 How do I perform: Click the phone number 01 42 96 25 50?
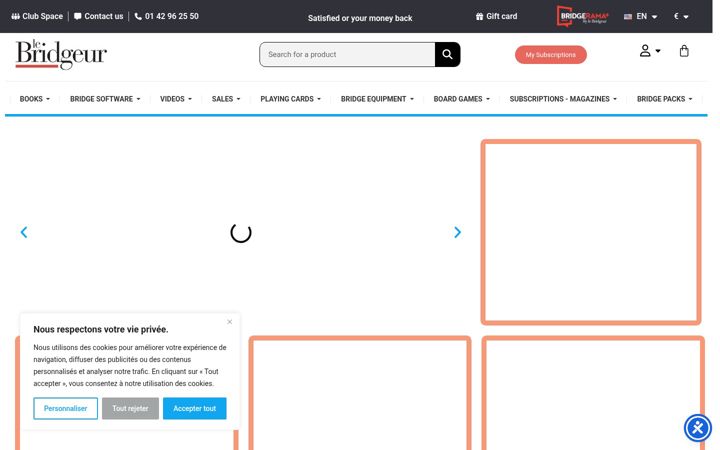coord(166,17)
